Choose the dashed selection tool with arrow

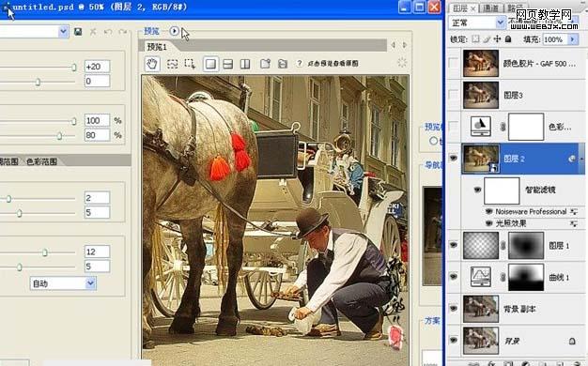click(x=190, y=64)
